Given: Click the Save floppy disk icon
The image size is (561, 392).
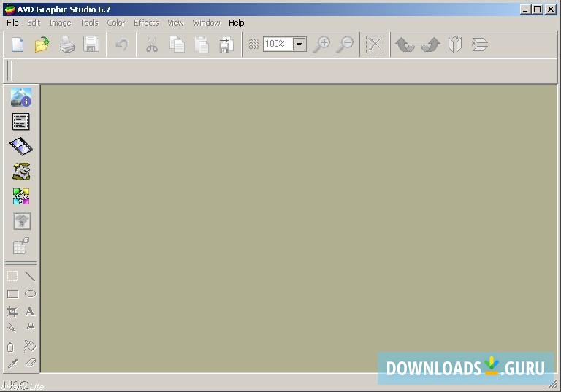Looking at the screenshot, I should point(91,45).
